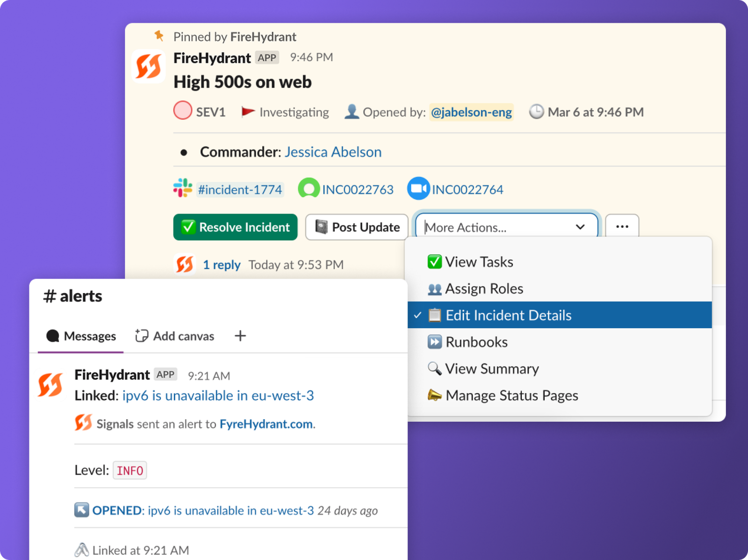
Task: Click the person icon next to Opened by
Action: coord(352,111)
